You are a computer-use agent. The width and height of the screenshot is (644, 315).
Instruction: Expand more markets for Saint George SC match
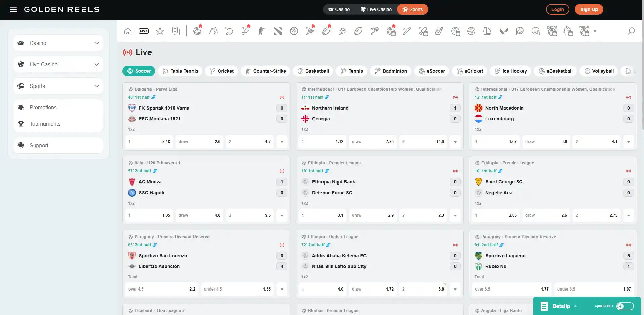[x=629, y=215]
